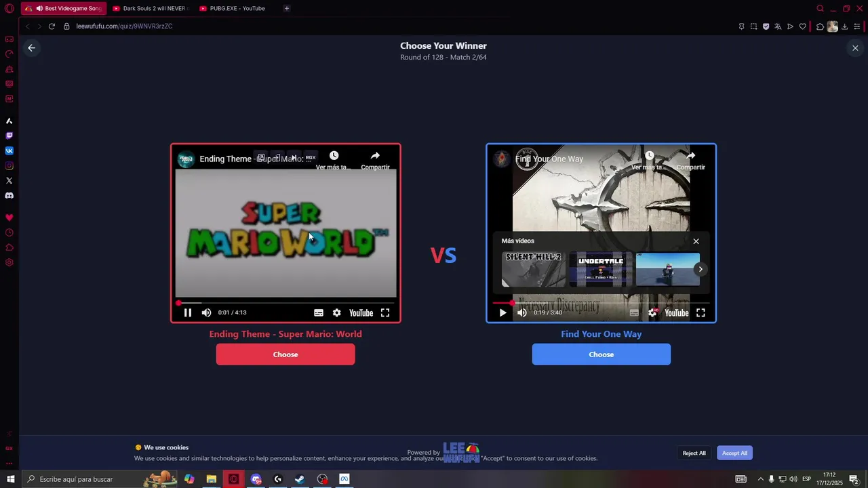The height and width of the screenshot is (488, 868).
Task: Open the Opera GX main menu logo
Action: coord(9,9)
